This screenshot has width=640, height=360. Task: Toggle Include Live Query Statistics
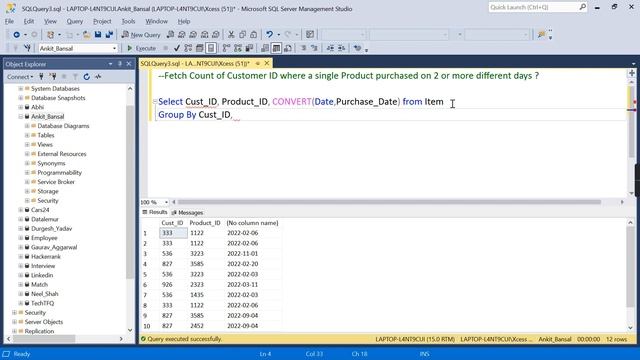click(238, 48)
